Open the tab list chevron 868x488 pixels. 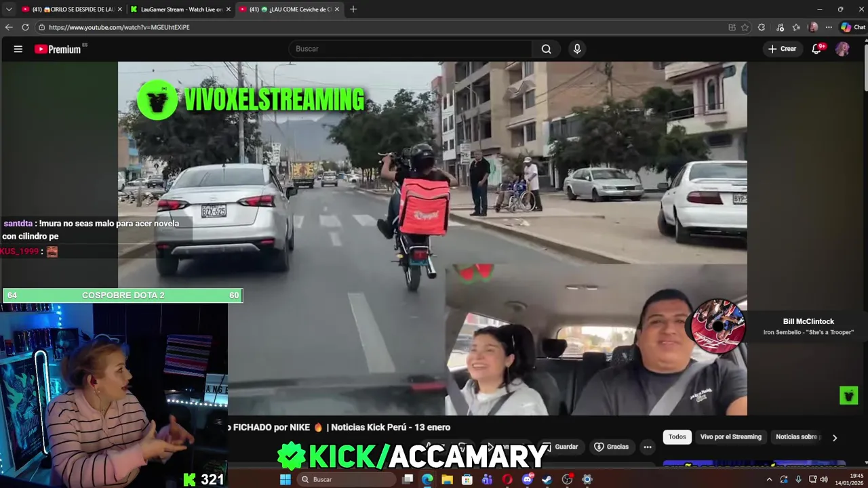click(x=9, y=9)
